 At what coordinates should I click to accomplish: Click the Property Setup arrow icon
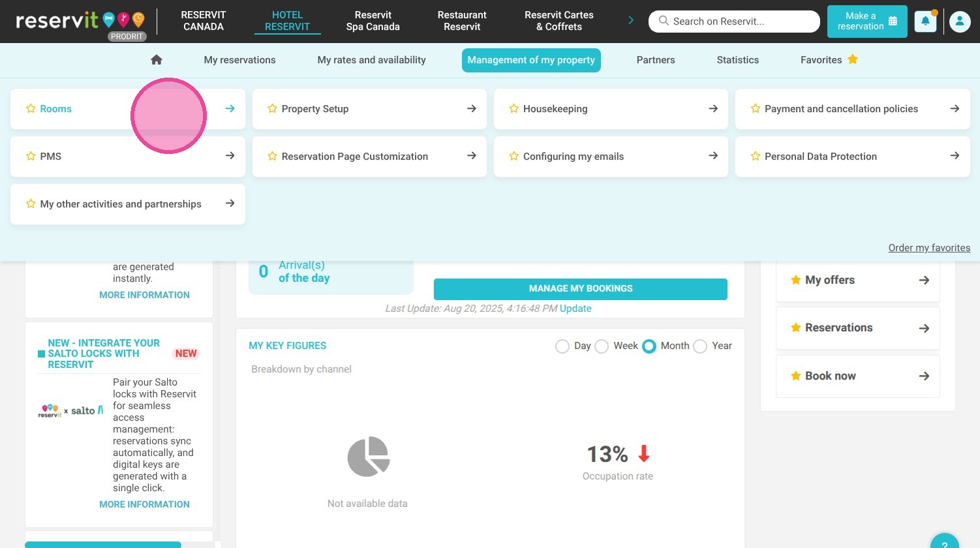coord(471,108)
